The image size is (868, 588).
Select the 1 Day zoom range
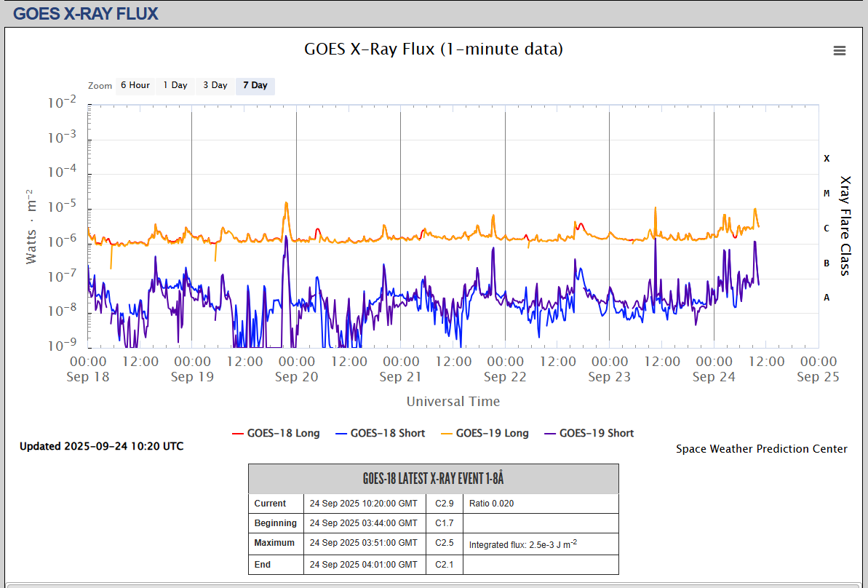click(x=175, y=86)
